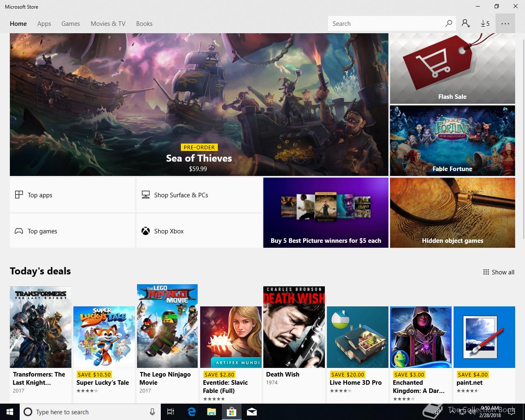This screenshot has width=525, height=420.
Task: Open Eventide: Slavic Fable cover art
Action: click(231, 337)
